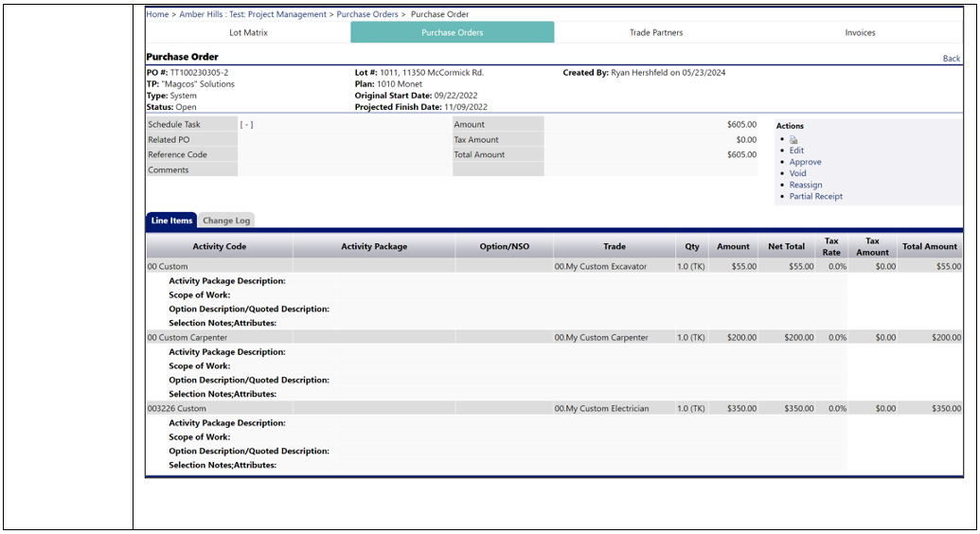The width and height of the screenshot is (980, 534).
Task: Click the Qty column header
Action: [692, 246]
